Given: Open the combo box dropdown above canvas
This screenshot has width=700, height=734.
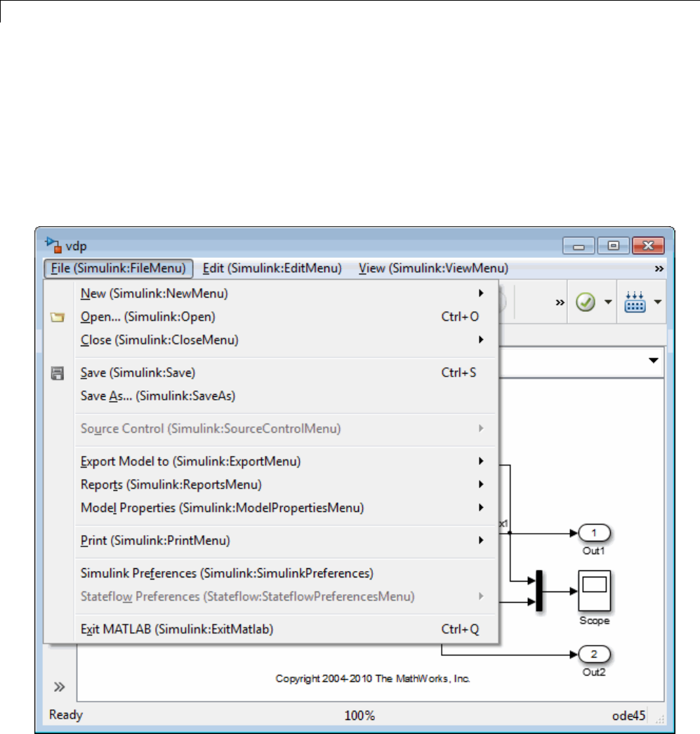Looking at the screenshot, I should [654, 360].
